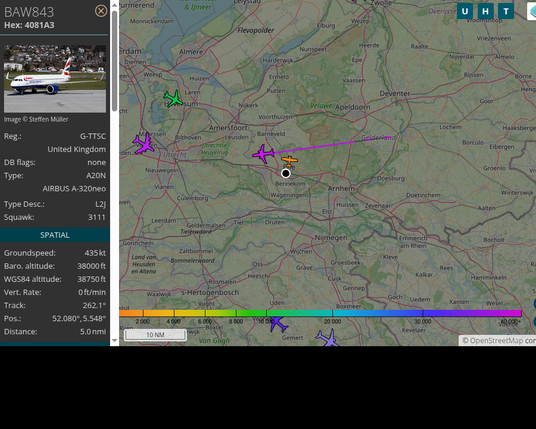This screenshot has width=536, height=429.
Task: Click the blue aircraft near Gemert
Action: (278, 324)
